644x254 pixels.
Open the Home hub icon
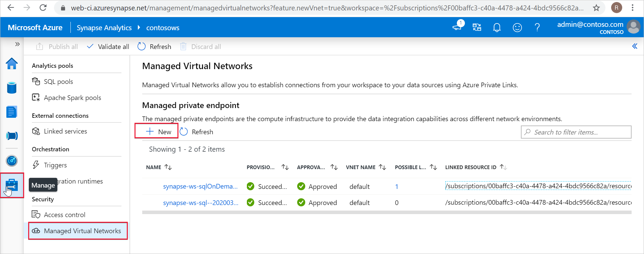click(x=12, y=63)
